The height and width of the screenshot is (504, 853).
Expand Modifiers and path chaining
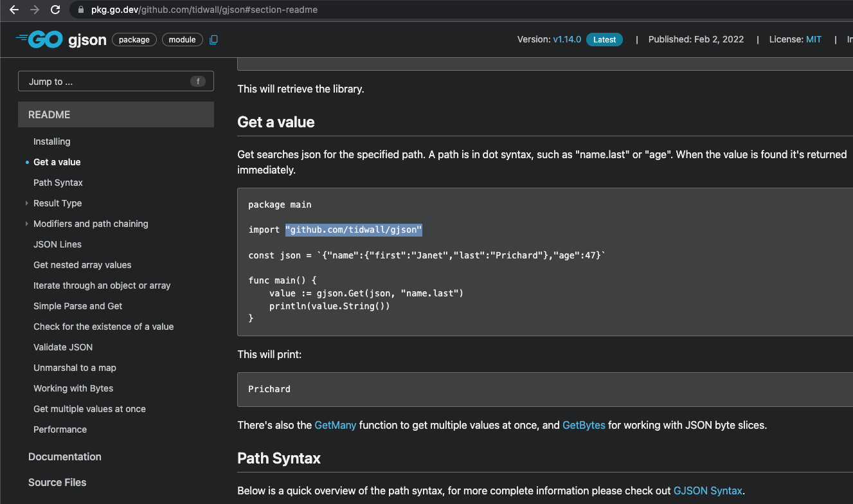27,224
